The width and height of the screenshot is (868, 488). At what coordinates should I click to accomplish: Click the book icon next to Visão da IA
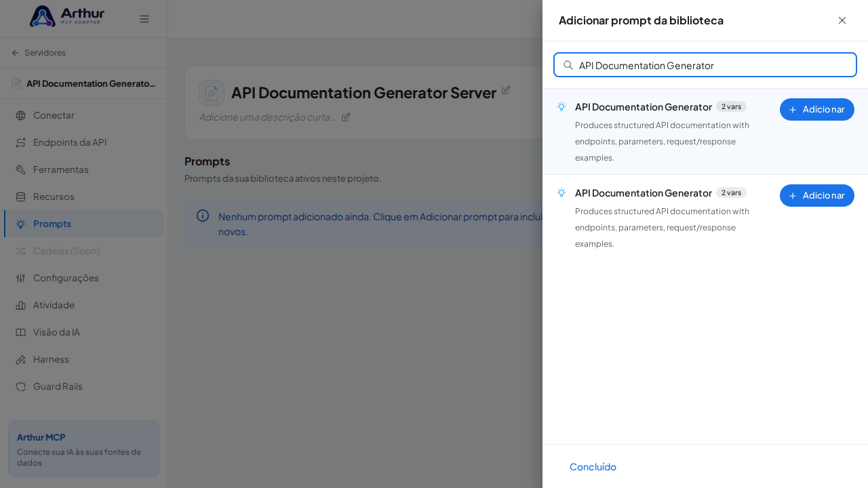(x=20, y=332)
